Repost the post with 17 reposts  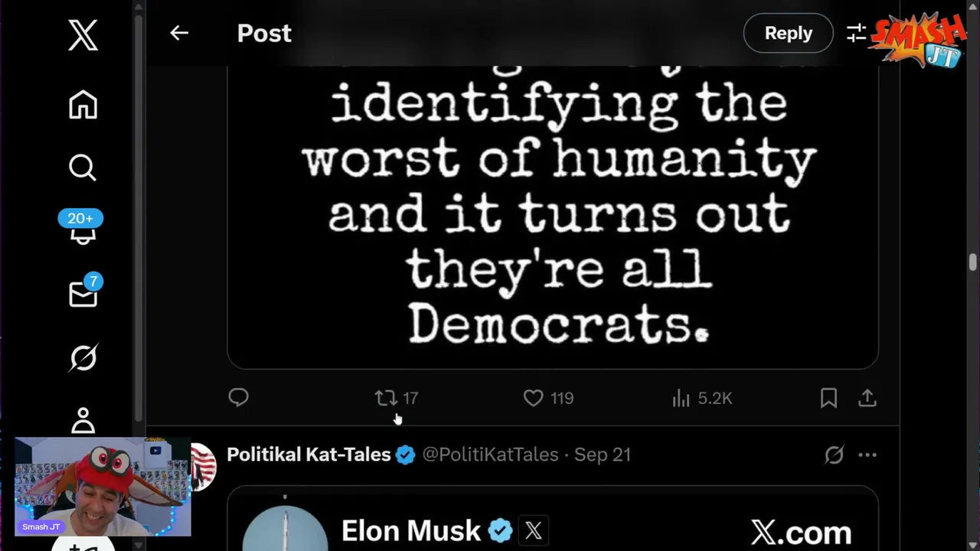(397, 398)
